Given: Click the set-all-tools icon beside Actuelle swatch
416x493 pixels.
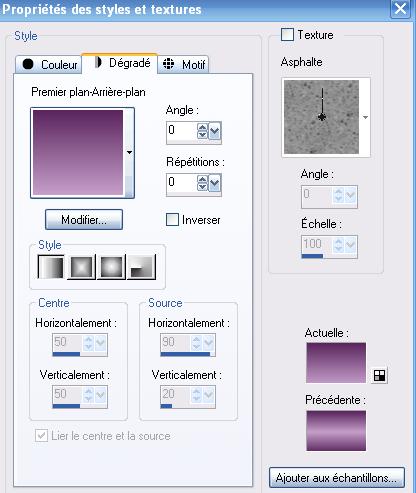Looking at the screenshot, I should pyautogui.click(x=379, y=376).
